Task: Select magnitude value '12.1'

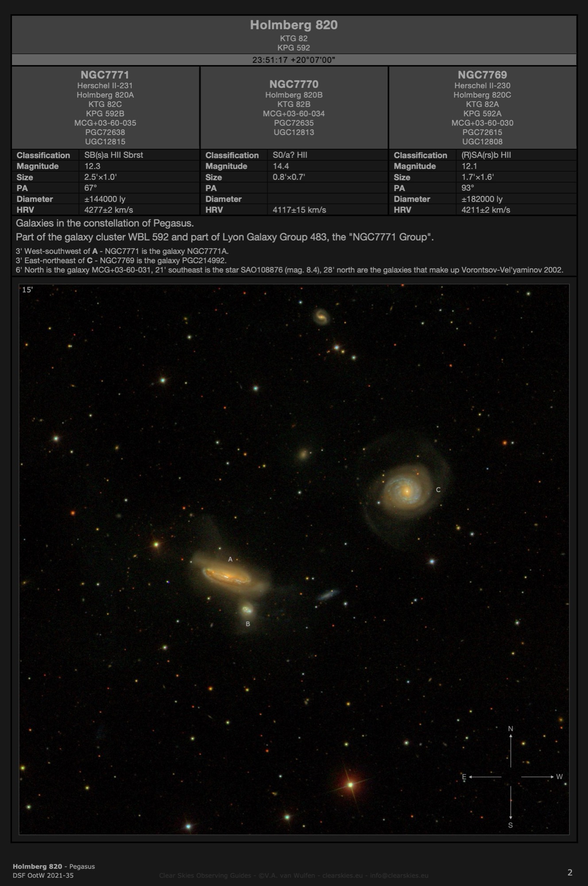Action: pyautogui.click(x=469, y=166)
